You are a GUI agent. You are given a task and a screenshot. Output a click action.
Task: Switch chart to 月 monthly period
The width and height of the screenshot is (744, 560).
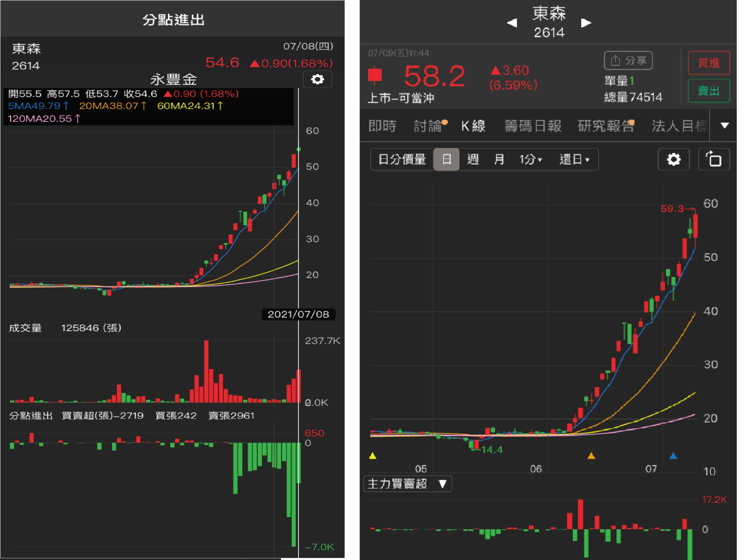pyautogui.click(x=499, y=159)
